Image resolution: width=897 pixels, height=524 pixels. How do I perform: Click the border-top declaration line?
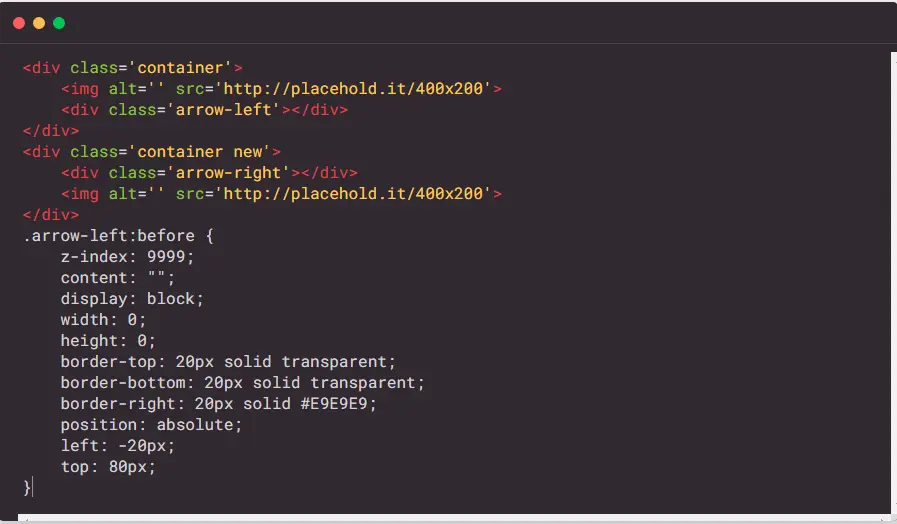pos(228,362)
